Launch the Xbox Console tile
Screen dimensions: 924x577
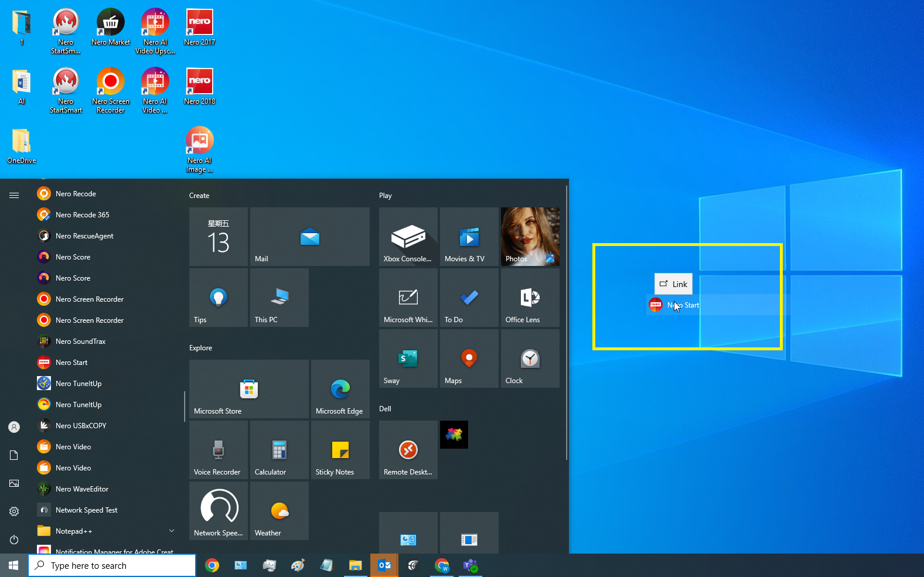point(408,237)
